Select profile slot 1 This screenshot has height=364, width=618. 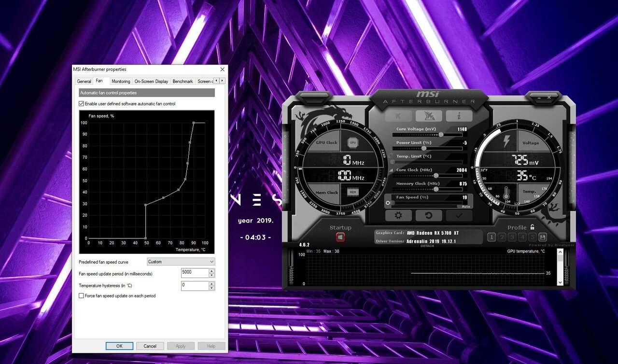pos(492,237)
